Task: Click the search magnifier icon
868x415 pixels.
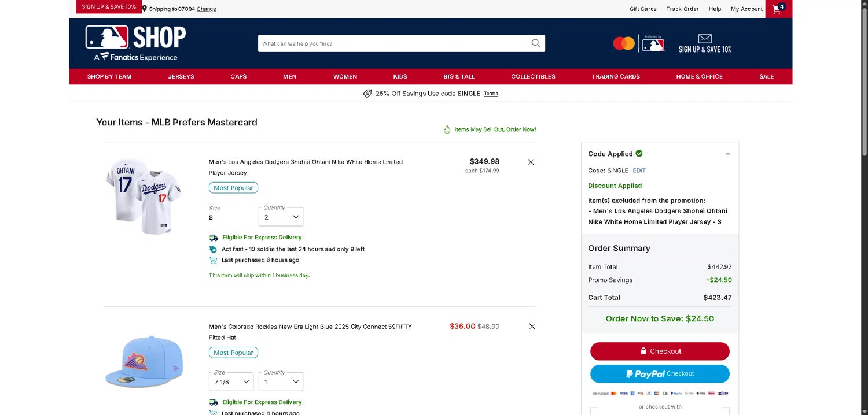Action: [536, 43]
